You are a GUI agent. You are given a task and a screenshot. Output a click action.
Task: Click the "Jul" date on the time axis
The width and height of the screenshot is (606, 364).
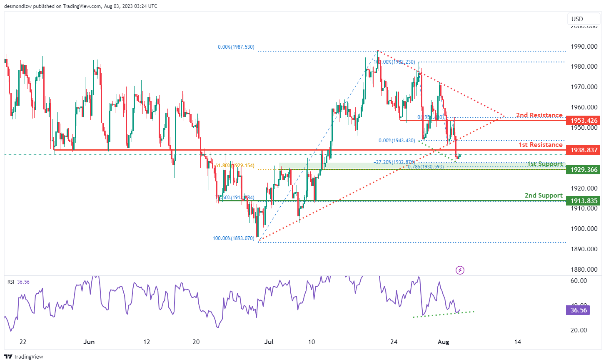[269, 342]
